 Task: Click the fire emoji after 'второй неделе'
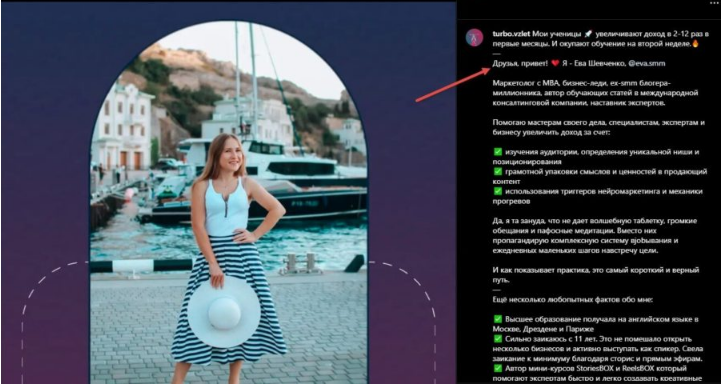tap(695, 44)
